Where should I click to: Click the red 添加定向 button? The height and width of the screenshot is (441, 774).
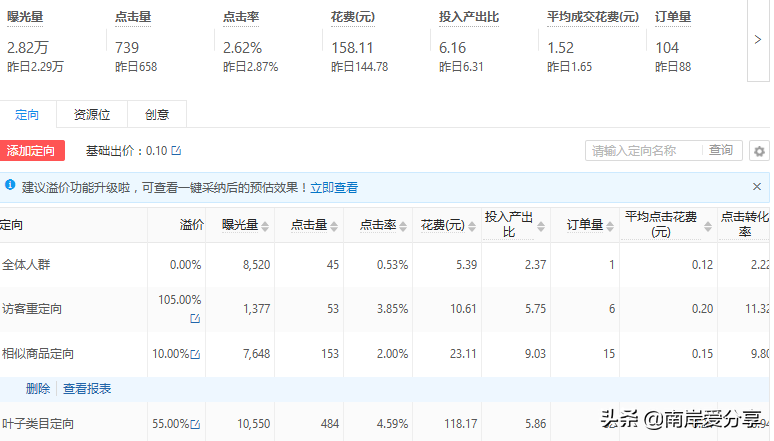click(31, 151)
